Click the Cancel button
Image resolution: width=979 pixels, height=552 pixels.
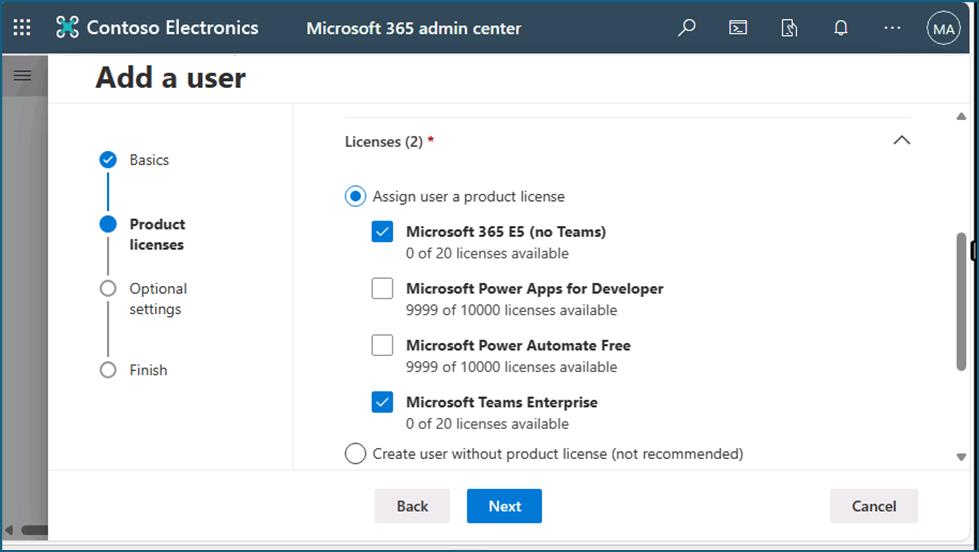873,506
